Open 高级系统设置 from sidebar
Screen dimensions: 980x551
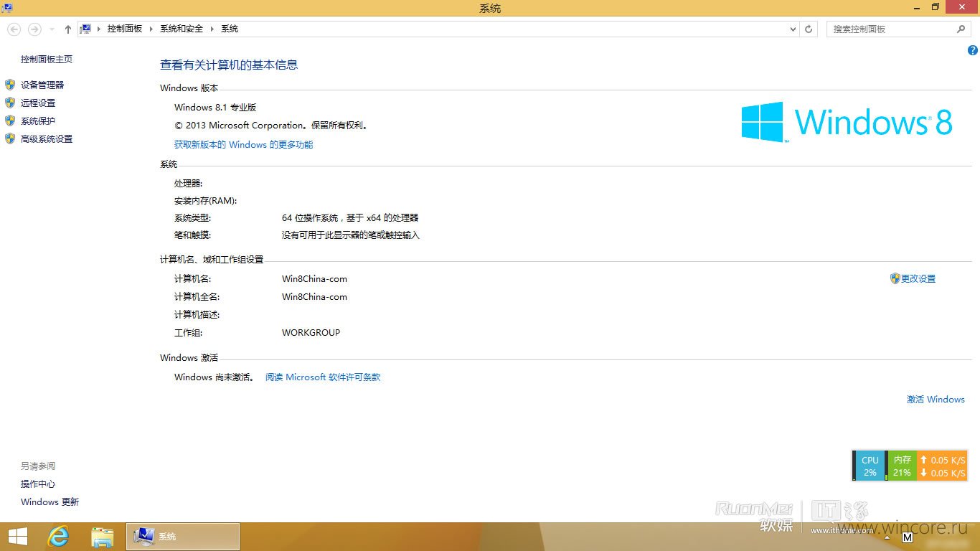click(x=47, y=139)
